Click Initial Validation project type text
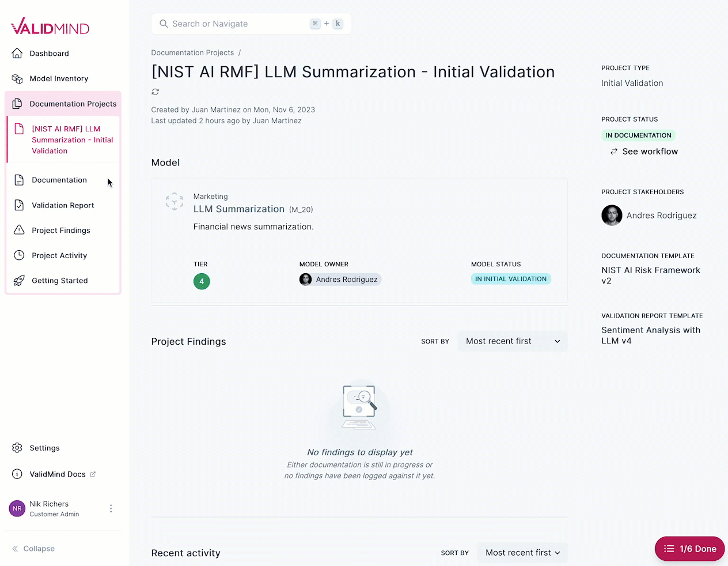Viewport: 728px width, 566px height. pyautogui.click(x=632, y=83)
